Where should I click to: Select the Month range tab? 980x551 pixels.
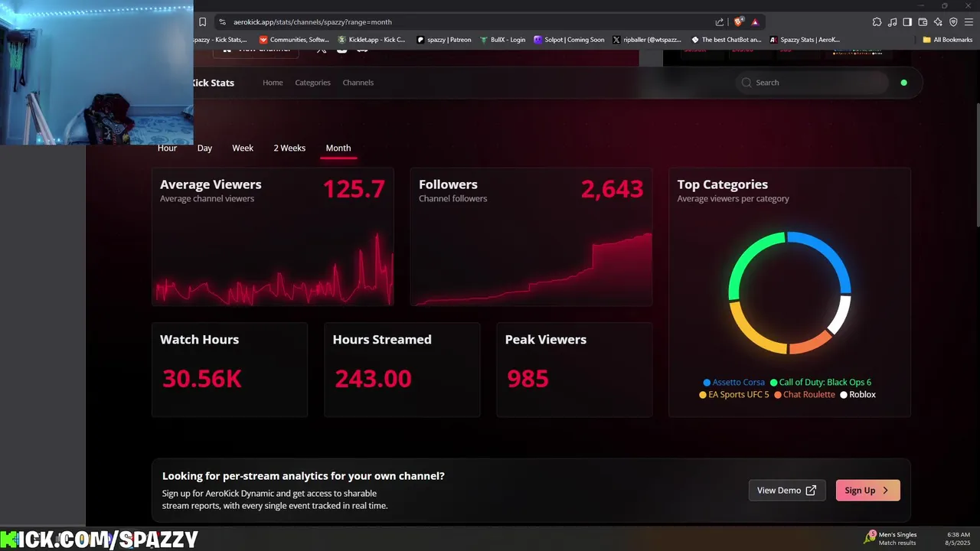338,148
